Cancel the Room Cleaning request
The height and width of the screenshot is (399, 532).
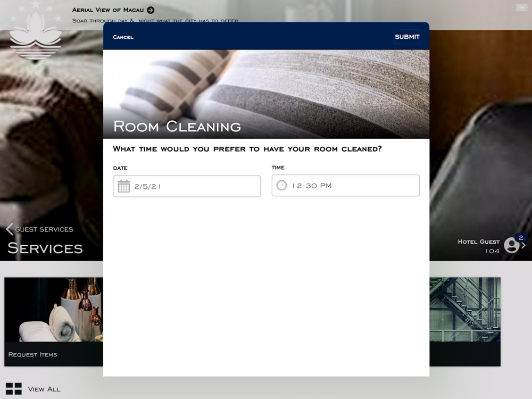[123, 37]
